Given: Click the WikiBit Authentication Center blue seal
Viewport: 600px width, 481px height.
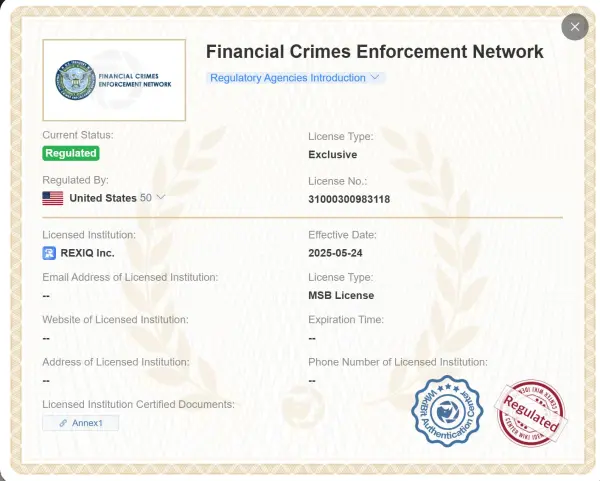Looking at the screenshot, I should (447, 411).
